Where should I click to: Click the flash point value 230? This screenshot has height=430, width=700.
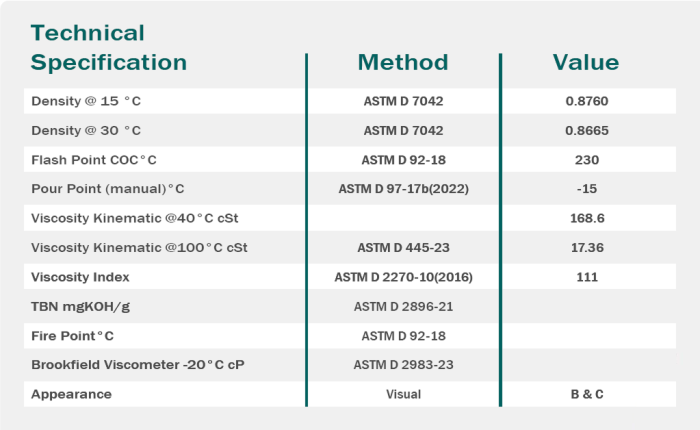point(587,160)
